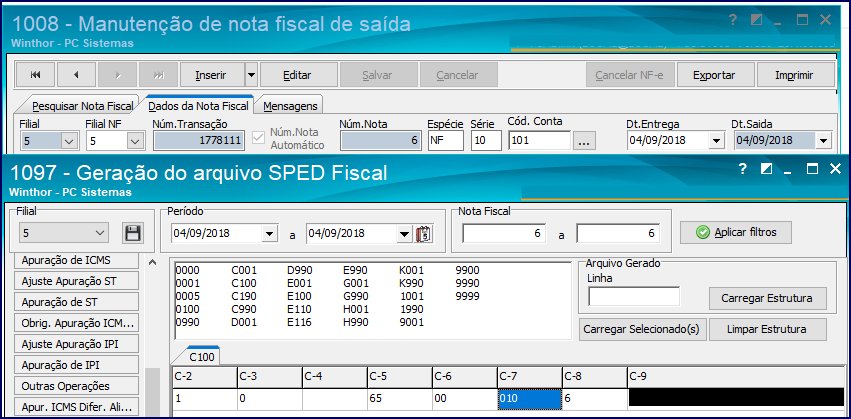The height and width of the screenshot is (419, 851).
Task: Close the 1097 SPED Fiscal window
Action: pyautogui.click(x=835, y=169)
